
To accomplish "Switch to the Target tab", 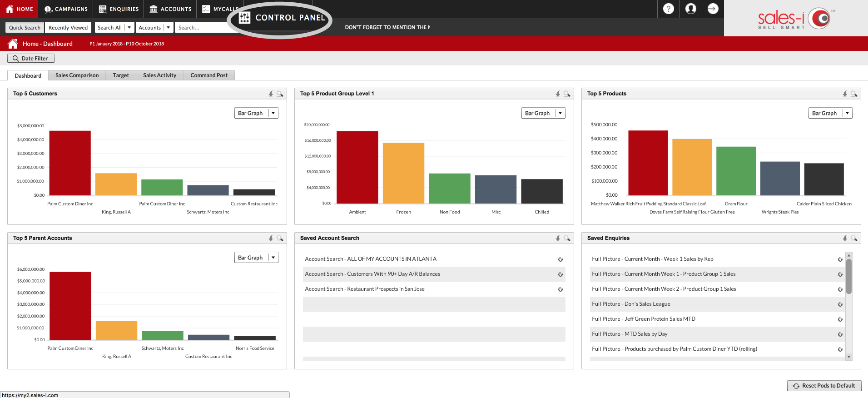I will 121,75.
